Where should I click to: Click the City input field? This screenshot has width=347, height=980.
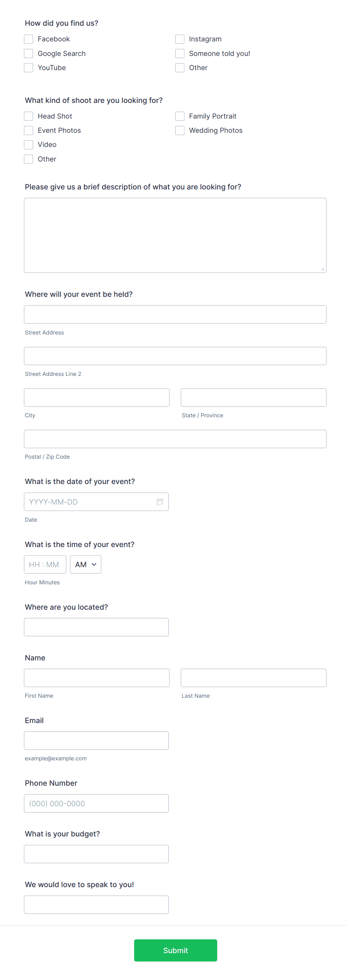click(96, 397)
